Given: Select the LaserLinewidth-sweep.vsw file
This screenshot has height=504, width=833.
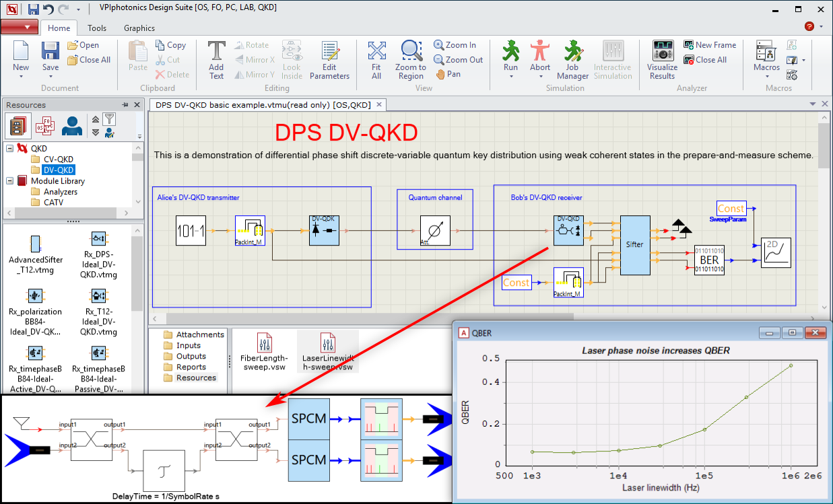Looking at the screenshot, I should pyautogui.click(x=328, y=352).
